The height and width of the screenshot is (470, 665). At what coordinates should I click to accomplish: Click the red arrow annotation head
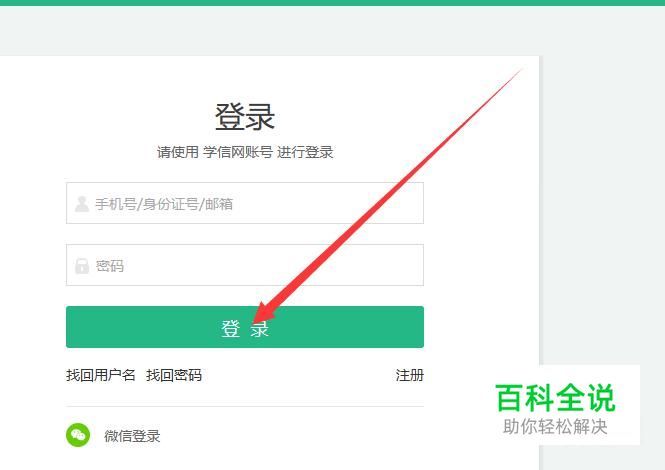265,315
